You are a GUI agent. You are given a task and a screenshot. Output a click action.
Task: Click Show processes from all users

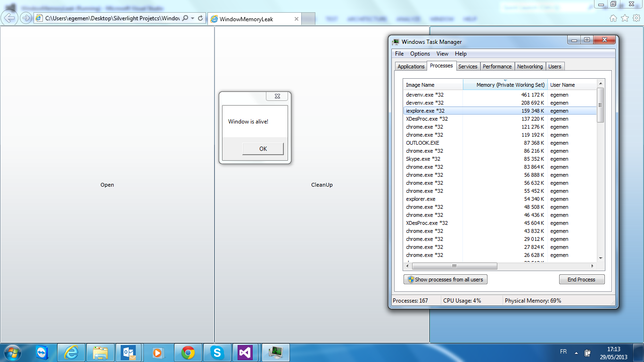(446, 280)
